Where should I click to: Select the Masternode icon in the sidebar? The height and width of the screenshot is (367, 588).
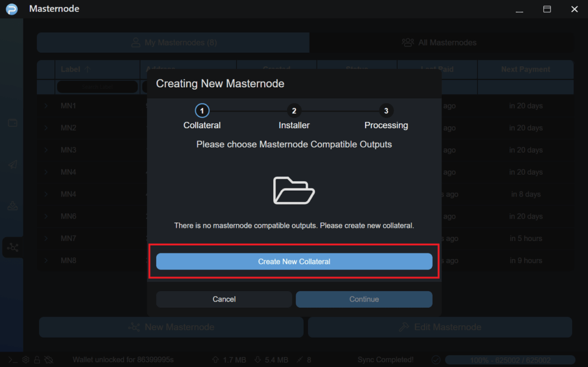pyautogui.click(x=12, y=248)
